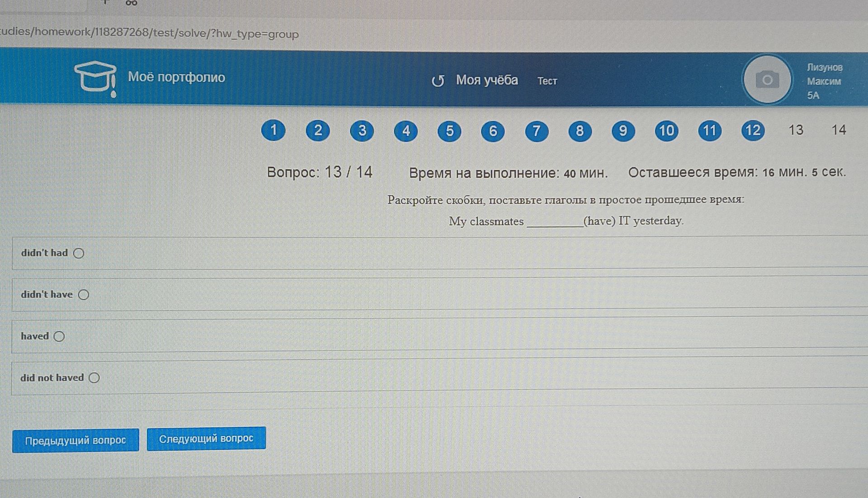Jump to question 12
The width and height of the screenshot is (868, 498).
(753, 130)
